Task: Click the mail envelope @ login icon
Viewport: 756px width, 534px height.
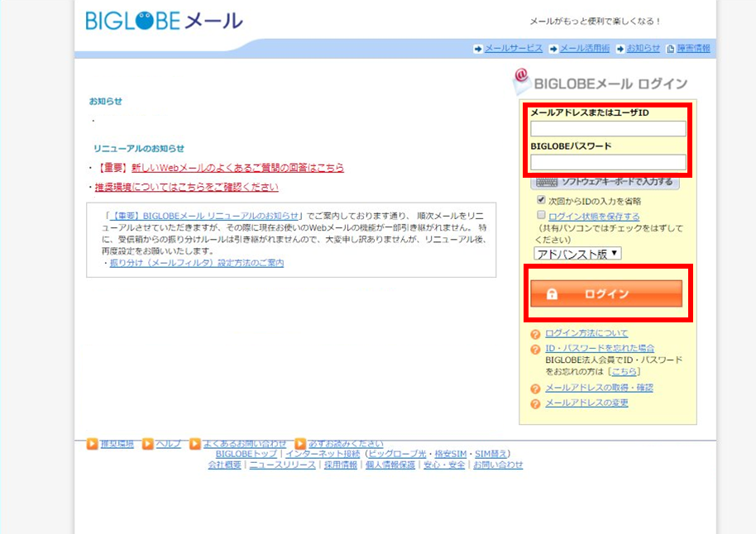Action: (521, 81)
